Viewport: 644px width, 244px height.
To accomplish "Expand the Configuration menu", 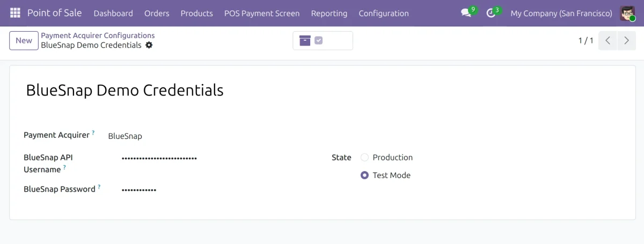I will pos(384,13).
